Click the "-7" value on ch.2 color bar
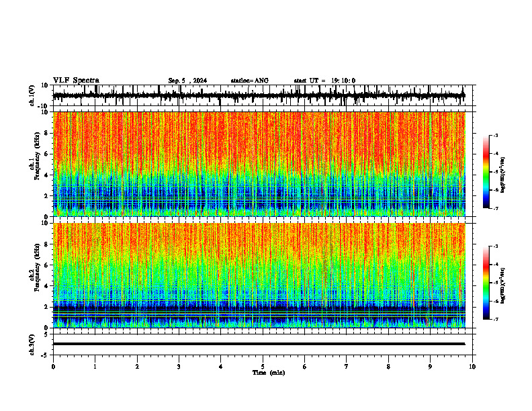Image resolution: width=532 pixels, height=411 pixels. click(495, 319)
